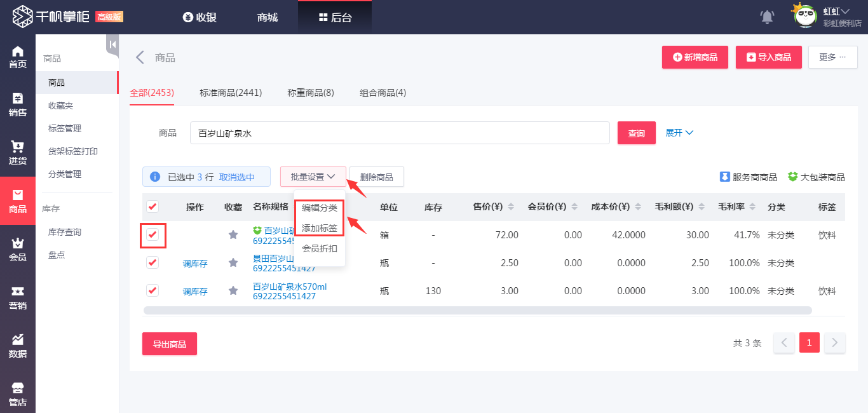Screen dimensions: 868x413
Task: Uncheck the first product row checkbox
Action: [153, 235]
